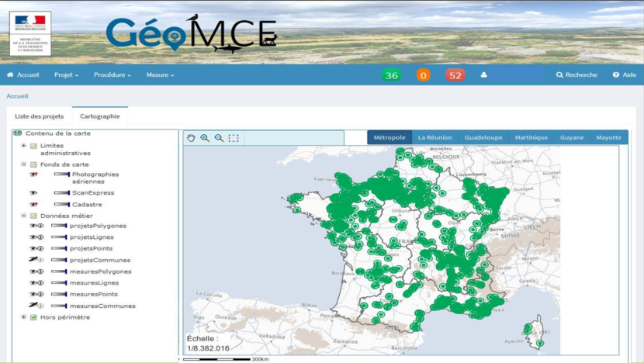Click the Échelle 1/8.382.016 scale text
This screenshot has height=363, width=644.
(208, 344)
